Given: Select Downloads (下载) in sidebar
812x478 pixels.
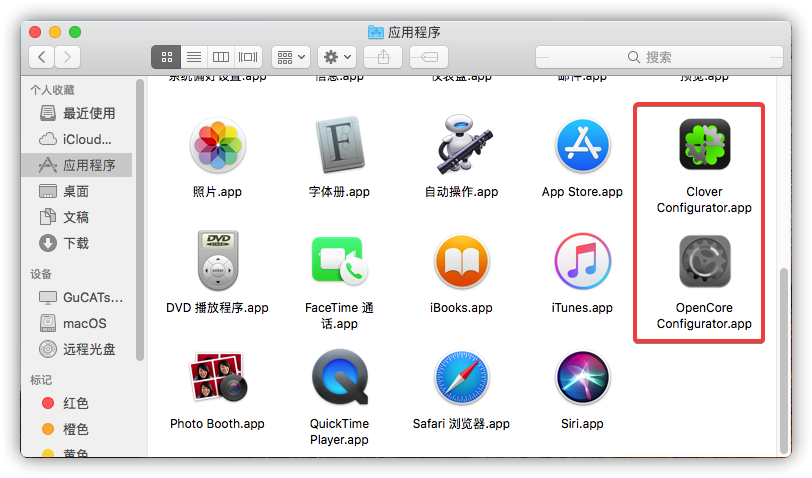Looking at the screenshot, I should pos(77,243).
